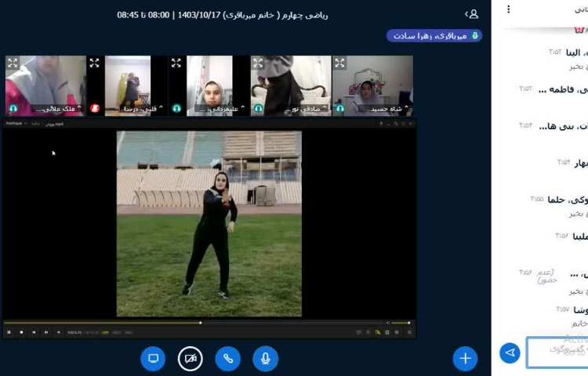Start screen sharing with the monitor button
The image size is (588, 376).
click(x=153, y=359)
